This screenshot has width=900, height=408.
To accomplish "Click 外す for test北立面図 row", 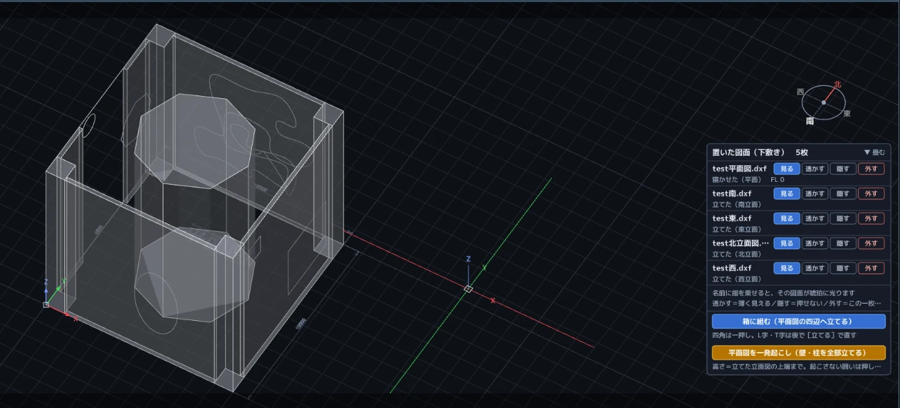I will point(871,243).
